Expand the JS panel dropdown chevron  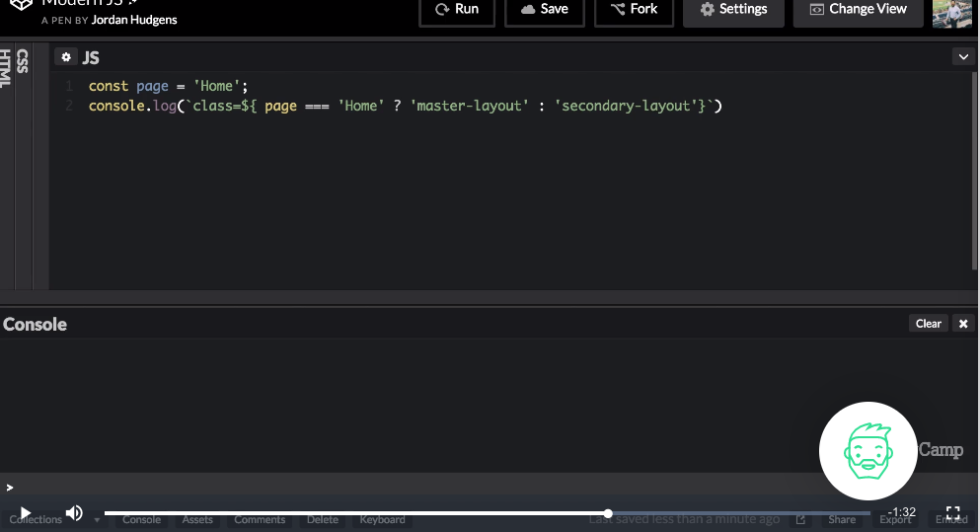(x=963, y=57)
